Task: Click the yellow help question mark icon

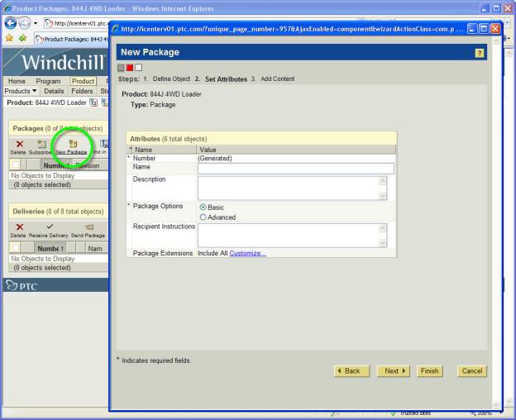Action: pos(479,53)
